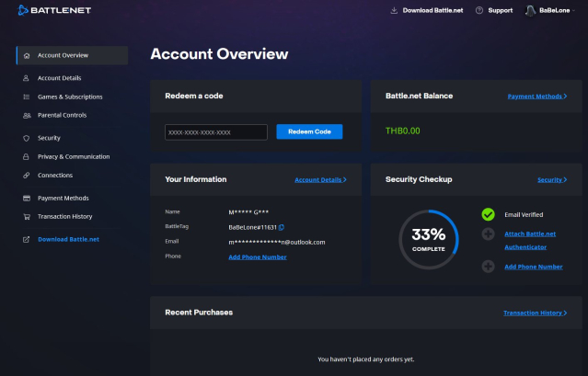The height and width of the screenshot is (376, 588).
Task: Click the 33% complete progress ring
Action: click(428, 239)
